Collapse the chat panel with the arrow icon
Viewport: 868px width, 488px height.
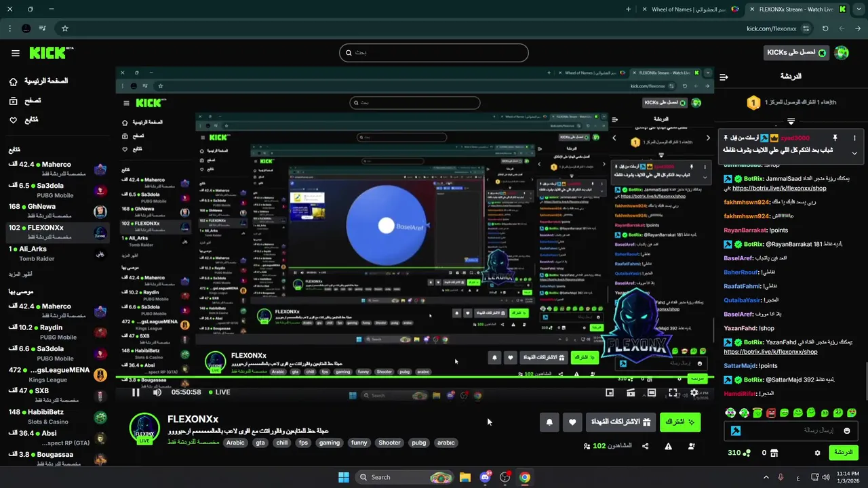724,77
